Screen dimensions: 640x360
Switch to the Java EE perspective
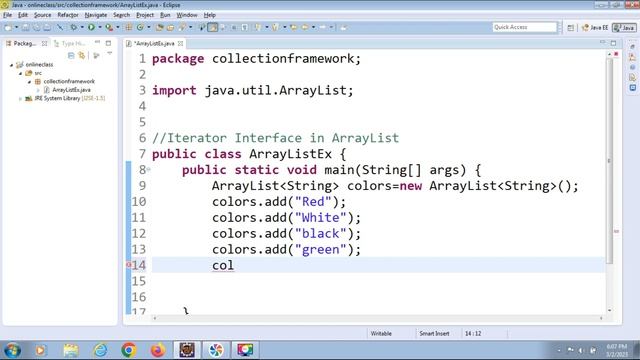point(595,28)
